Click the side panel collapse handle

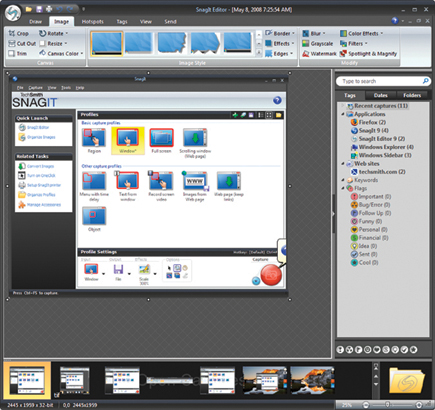tap(333, 214)
